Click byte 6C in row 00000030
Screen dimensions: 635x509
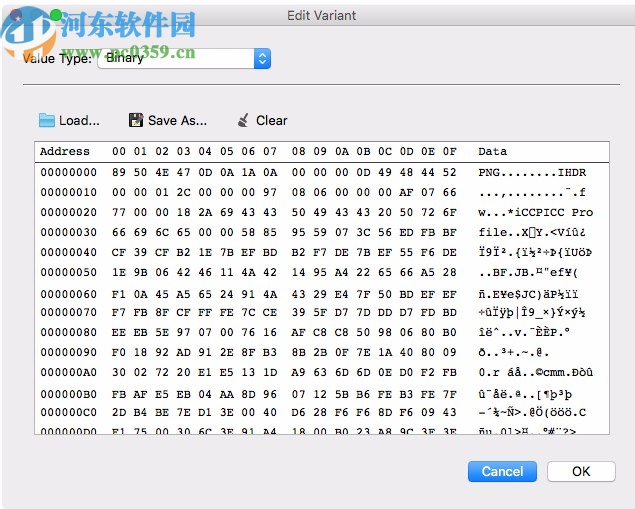(x=162, y=232)
